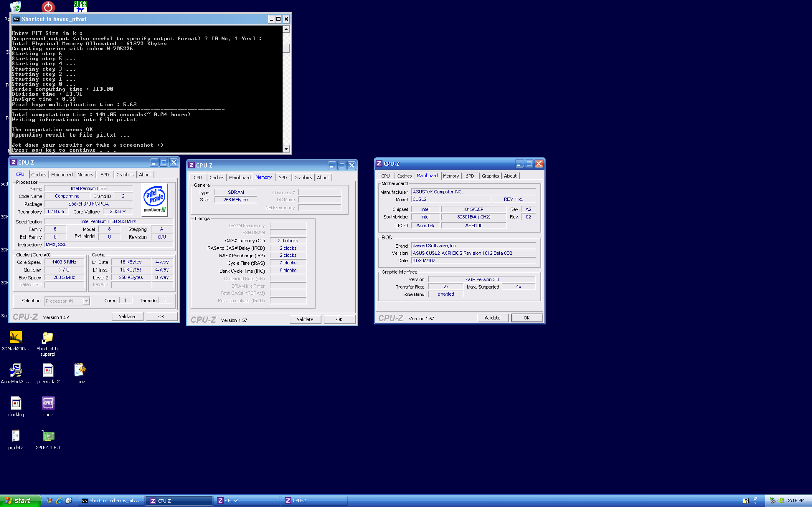This screenshot has height=507, width=812.
Task: Click OK in the Memory CPU-Z window
Action: [x=340, y=320]
